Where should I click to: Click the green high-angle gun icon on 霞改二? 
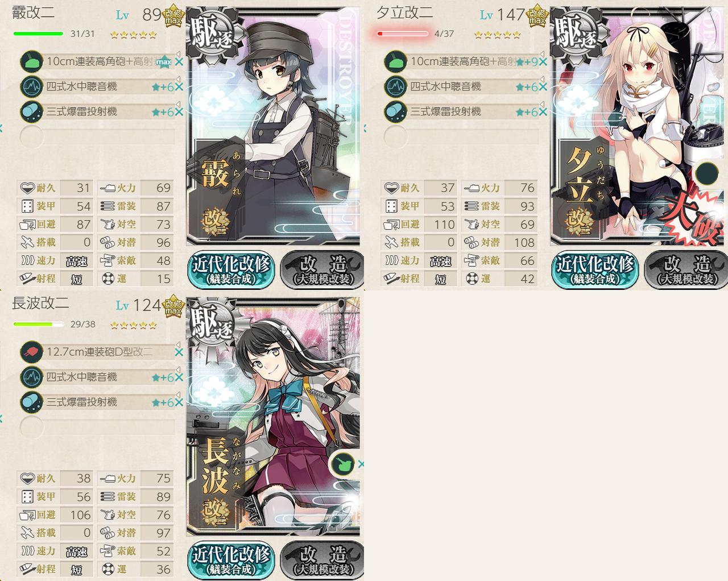pyautogui.click(x=32, y=61)
